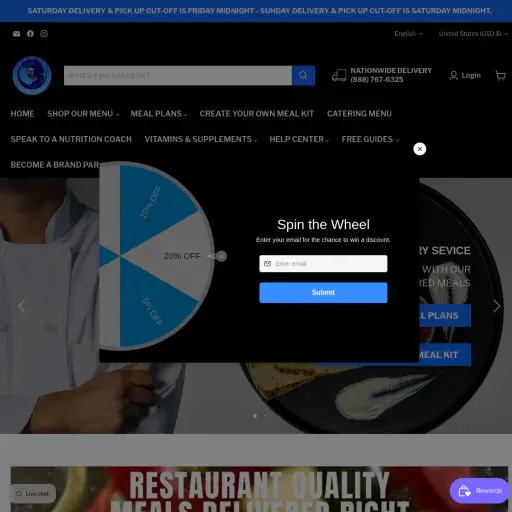The image size is (512, 512).
Task: Go to previous slide arrow
Action: pyautogui.click(x=22, y=306)
